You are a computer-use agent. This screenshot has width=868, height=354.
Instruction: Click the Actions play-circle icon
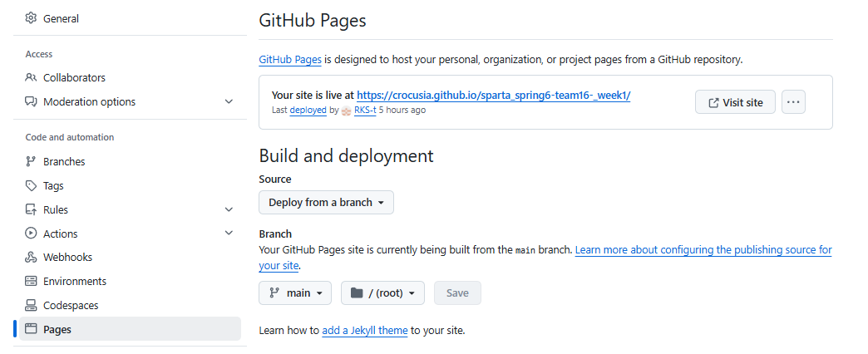click(31, 234)
